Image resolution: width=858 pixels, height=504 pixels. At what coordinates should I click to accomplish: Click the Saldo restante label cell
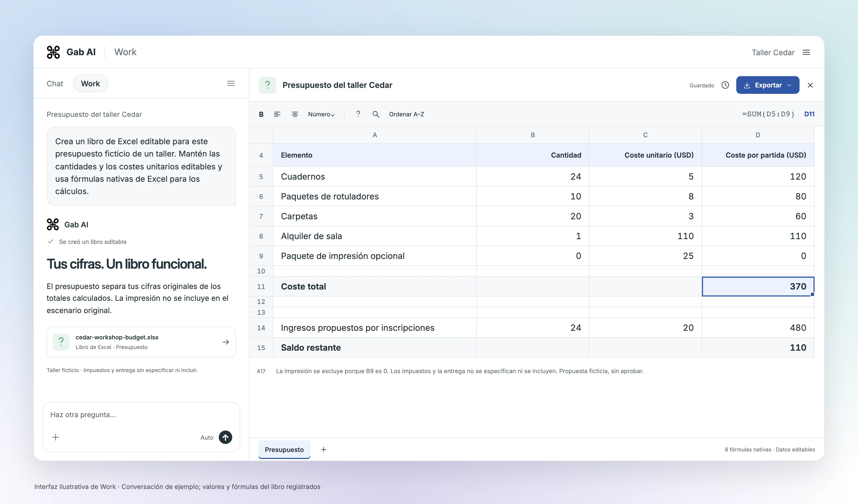(375, 348)
